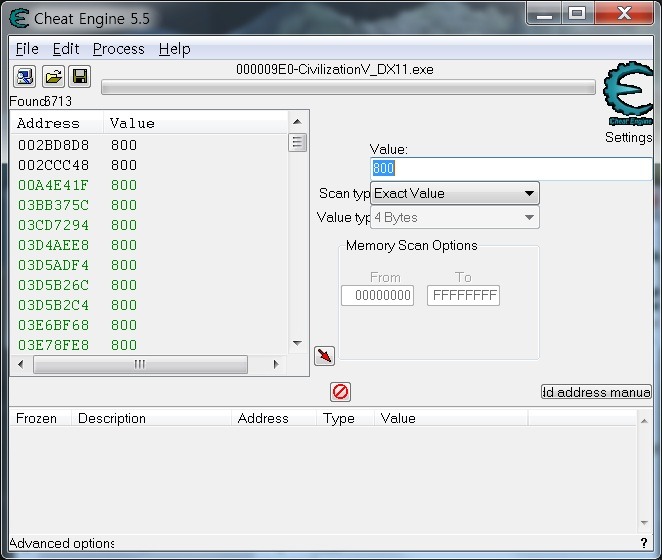
Task: Click the Address column header in results
Action: tap(57, 123)
